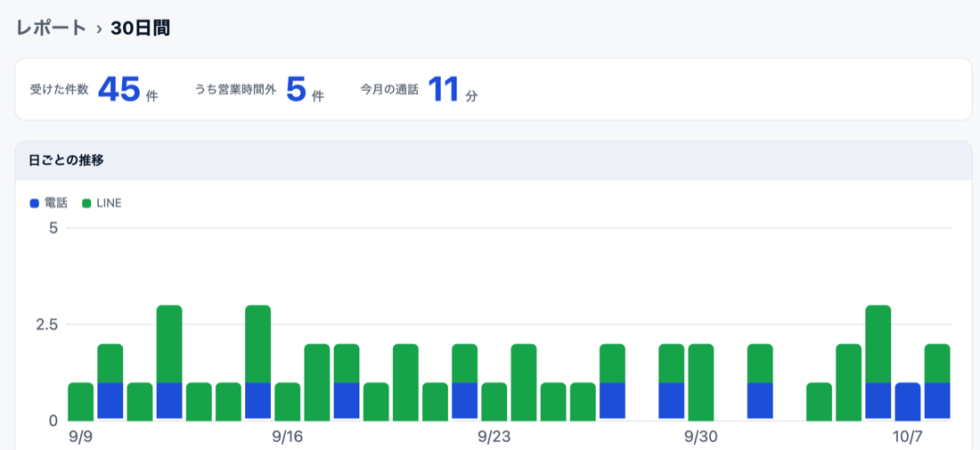Click the 9/23 x-axis date label
This screenshot has width=980, height=450.
click(494, 437)
